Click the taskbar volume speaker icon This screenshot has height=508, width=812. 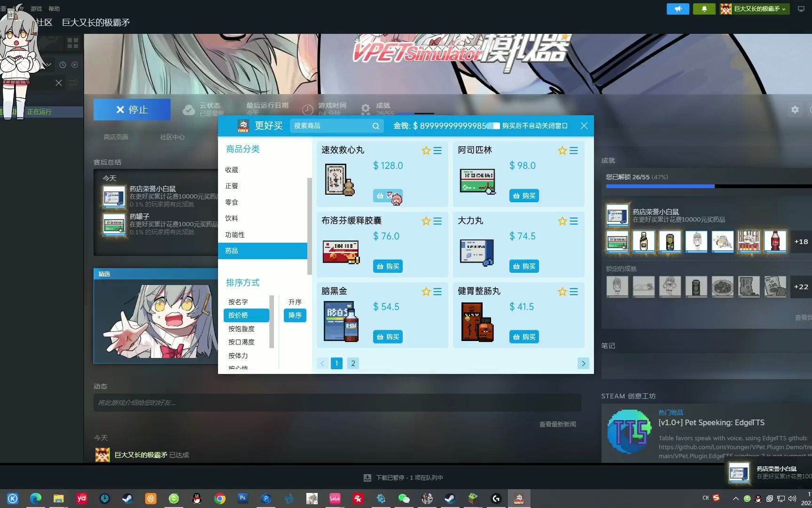pos(792,499)
